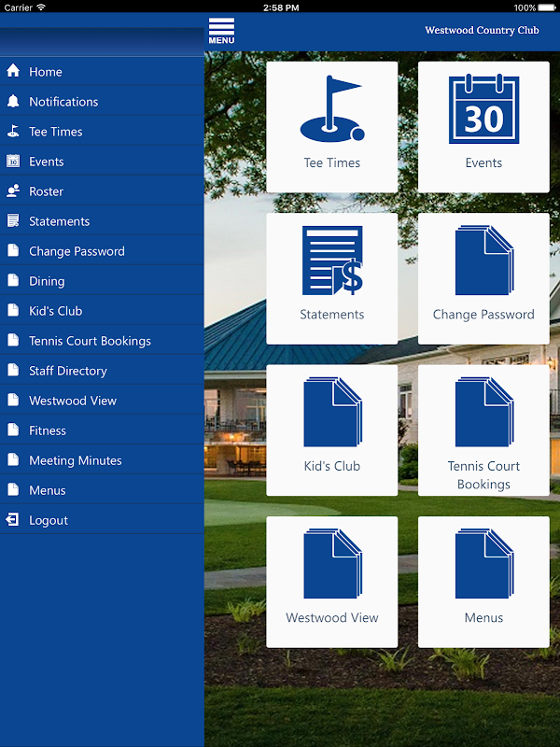560x747 pixels.
Task: Click the Tee Times flag icon in sidebar
Action: coord(13,131)
